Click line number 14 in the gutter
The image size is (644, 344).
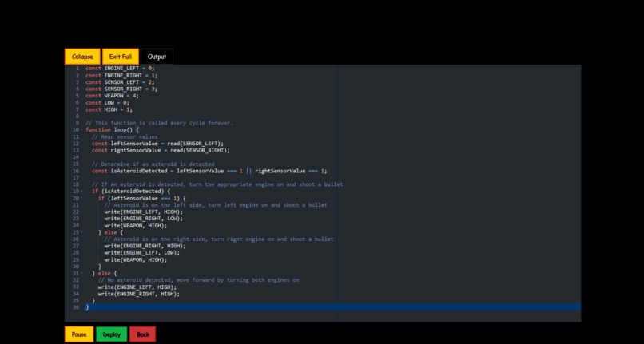[x=76, y=157]
